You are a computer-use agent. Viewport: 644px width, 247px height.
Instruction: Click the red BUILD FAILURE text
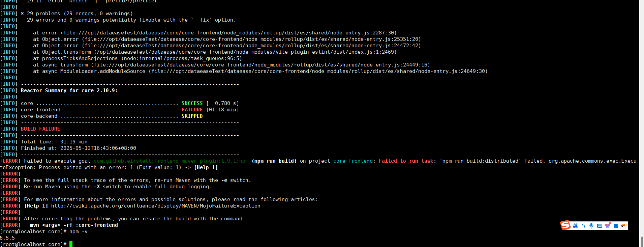[x=40, y=129]
